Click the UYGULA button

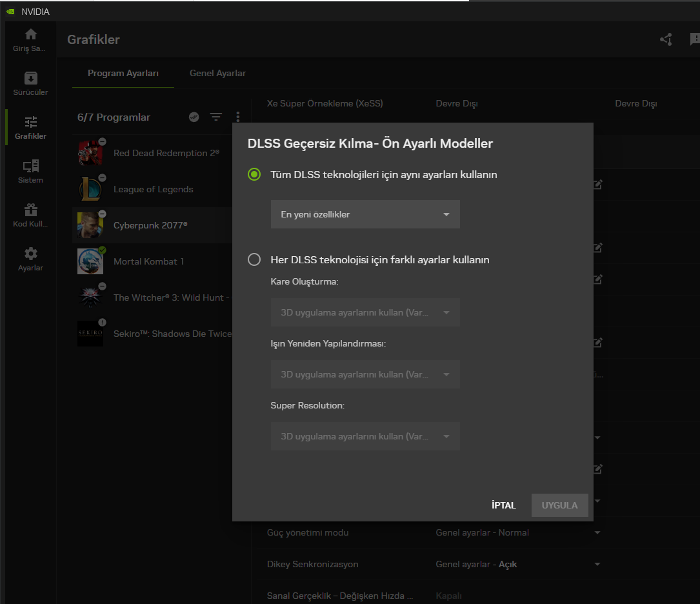point(559,505)
